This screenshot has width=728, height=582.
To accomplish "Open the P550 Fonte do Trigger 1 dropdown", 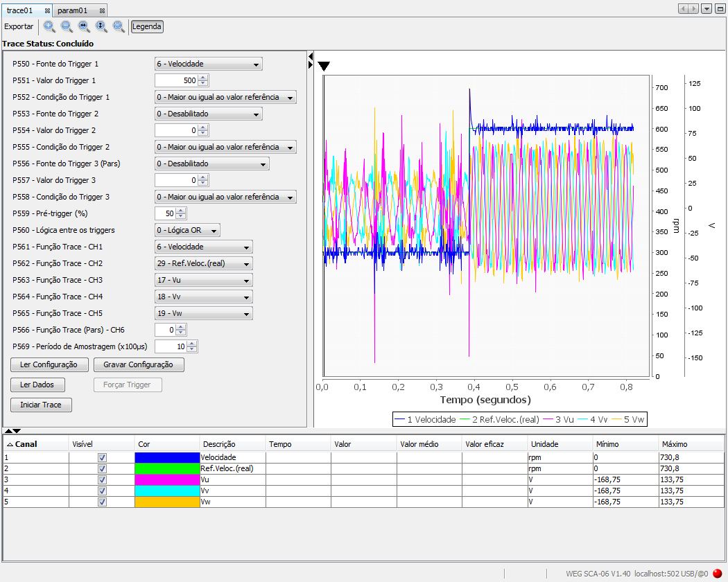I will 208,63.
